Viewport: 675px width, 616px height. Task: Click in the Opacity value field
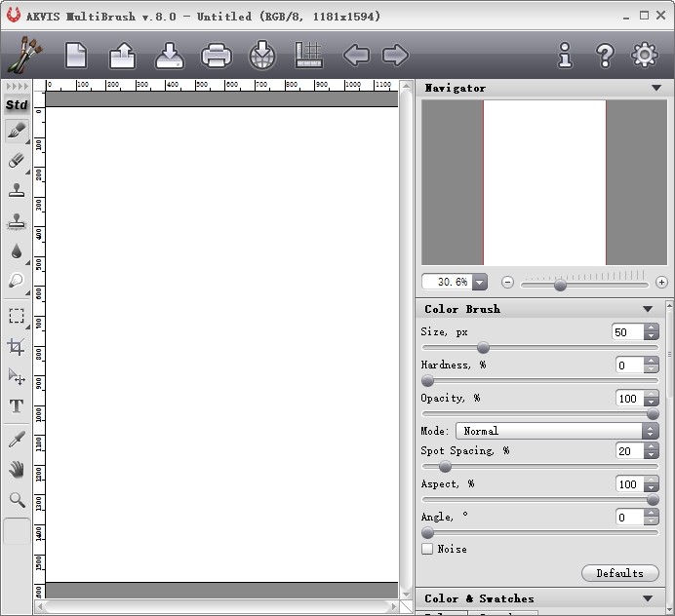coord(630,398)
